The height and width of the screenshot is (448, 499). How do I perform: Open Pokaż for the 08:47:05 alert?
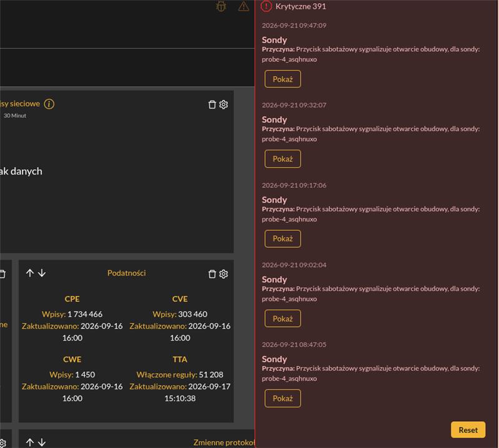[x=283, y=398]
